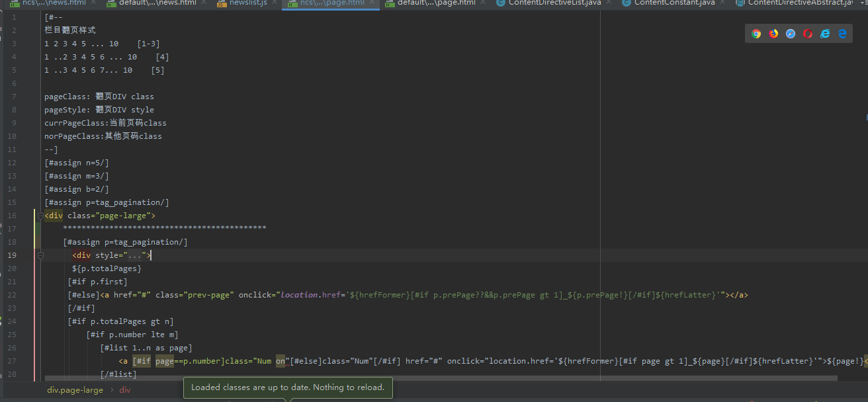Toggle the fold marker on line 19
868x402 pixels.
pyautogui.click(x=40, y=255)
